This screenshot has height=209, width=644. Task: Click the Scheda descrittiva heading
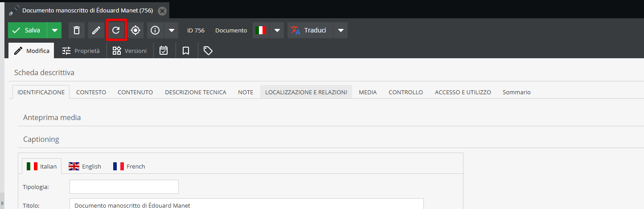pyautogui.click(x=44, y=72)
